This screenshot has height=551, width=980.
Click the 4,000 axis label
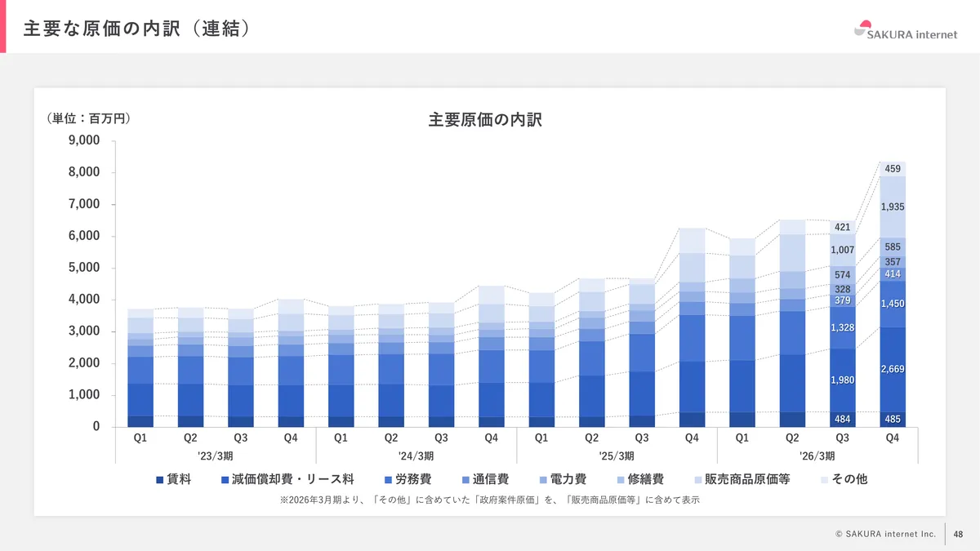coord(83,300)
